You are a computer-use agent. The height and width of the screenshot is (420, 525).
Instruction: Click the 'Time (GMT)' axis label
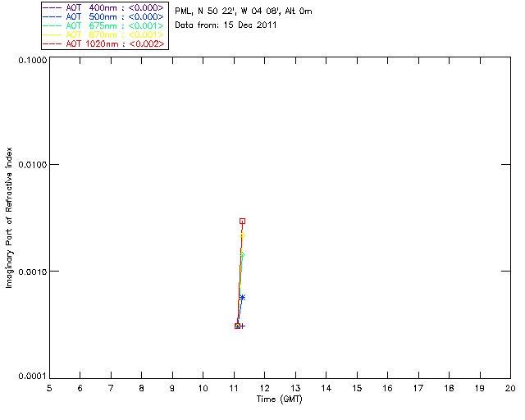click(279, 399)
